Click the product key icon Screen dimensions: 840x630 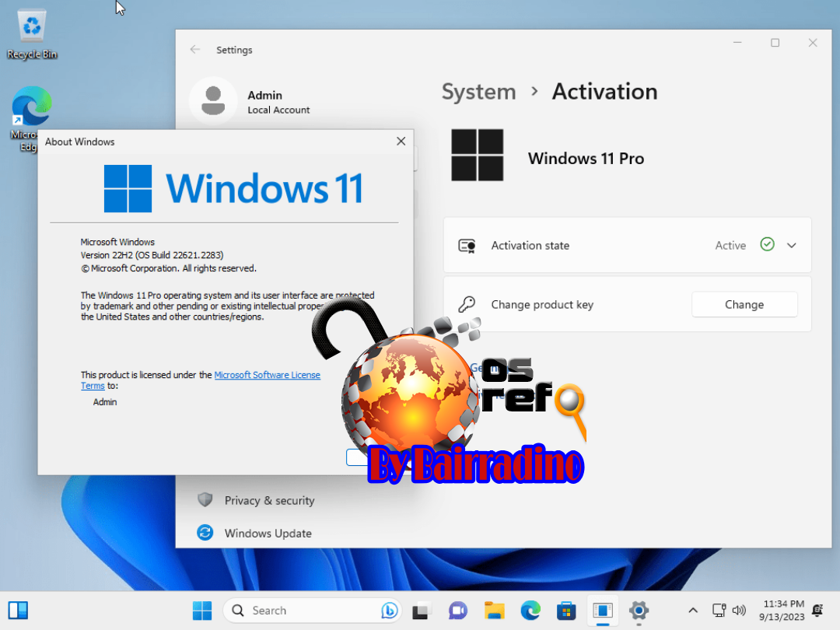(x=467, y=304)
